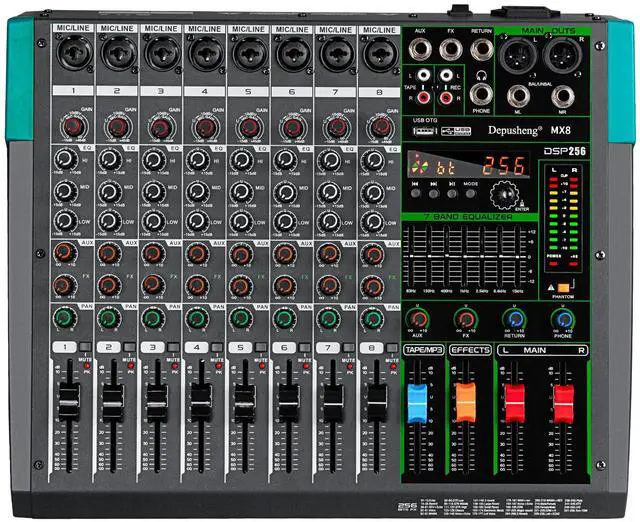The image size is (640, 522).
Task: Click the PHONE headphone jack
Action: [x=481, y=94]
